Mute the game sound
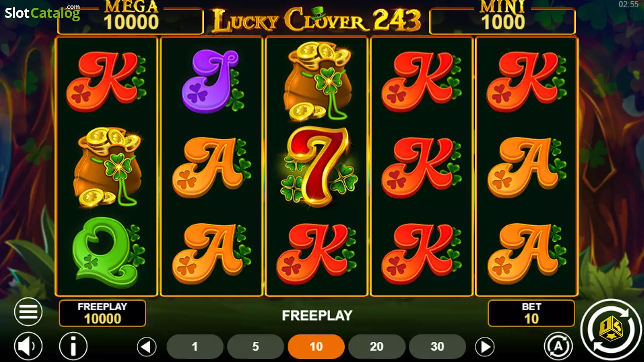This screenshot has width=644, height=362. coord(28,346)
